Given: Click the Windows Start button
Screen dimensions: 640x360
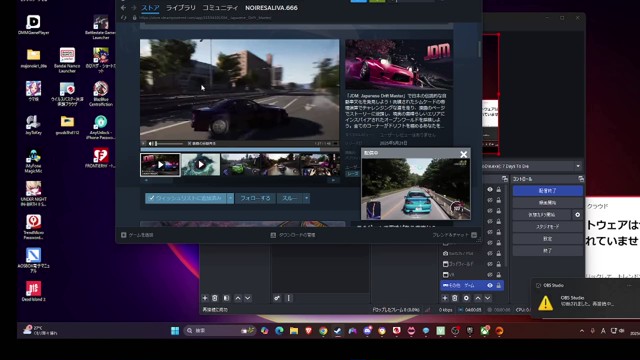Looking at the screenshot, I should pyautogui.click(x=175, y=331).
